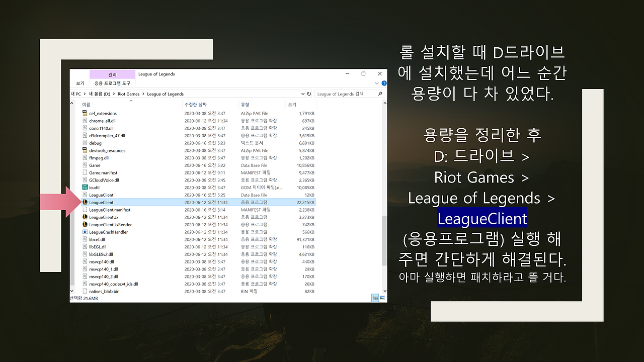Select the LeagueClient.manifest file icon
This screenshot has height=362, width=644.
pos(85,210)
